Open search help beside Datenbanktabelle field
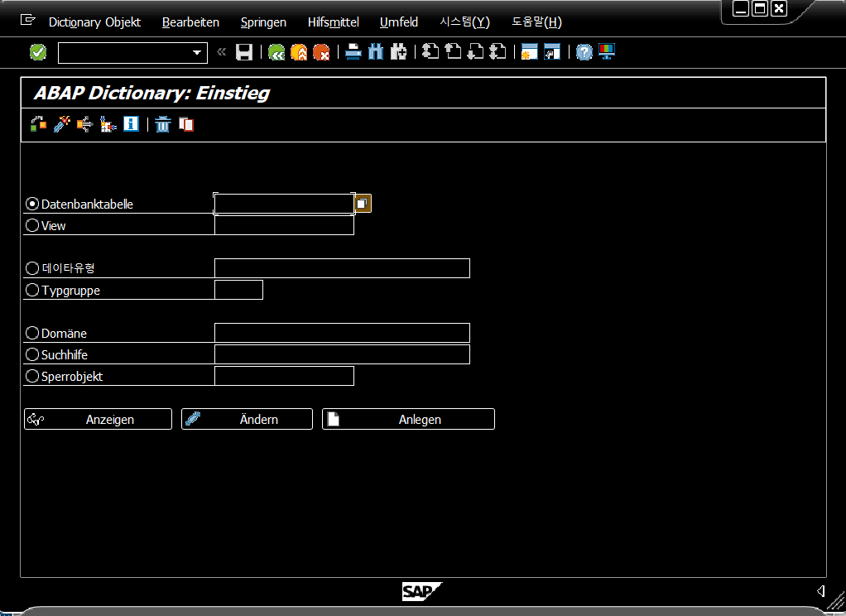Viewport: 846px width, 616px height. point(363,204)
